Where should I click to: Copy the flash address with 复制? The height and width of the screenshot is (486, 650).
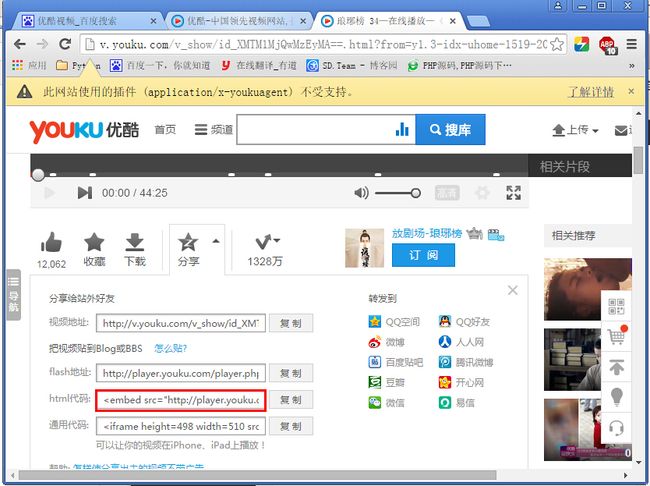[291, 373]
